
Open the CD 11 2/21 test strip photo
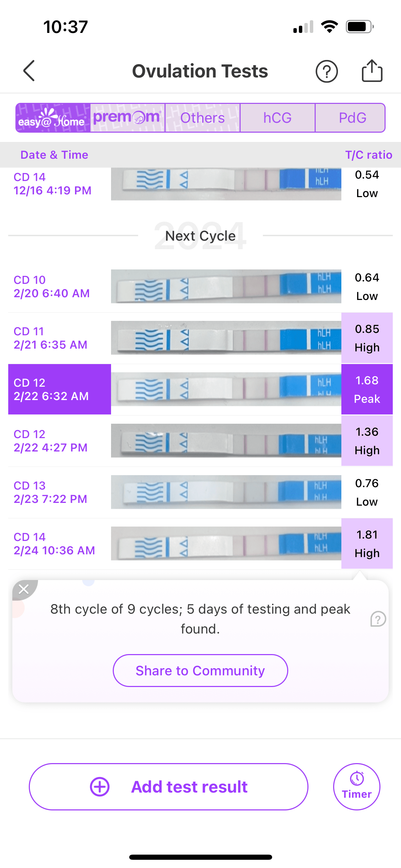226,338
